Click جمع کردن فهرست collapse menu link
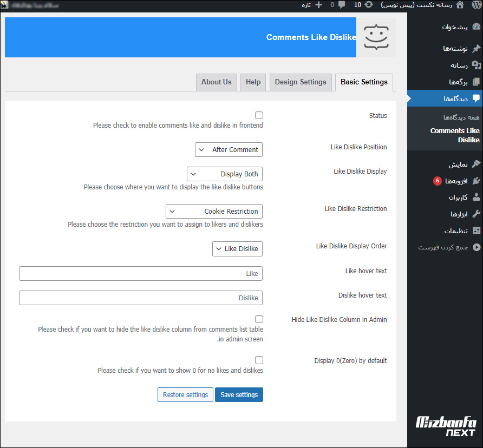483x448 pixels. [442, 247]
